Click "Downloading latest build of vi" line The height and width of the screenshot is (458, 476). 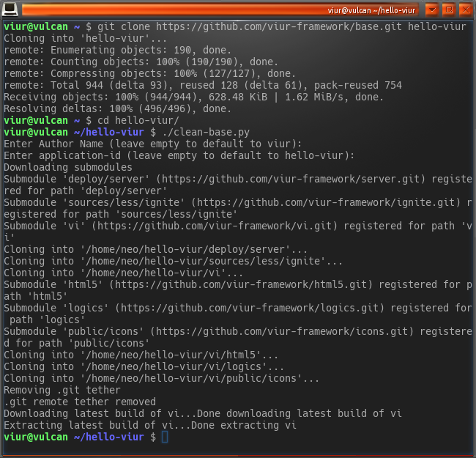(x=203, y=413)
